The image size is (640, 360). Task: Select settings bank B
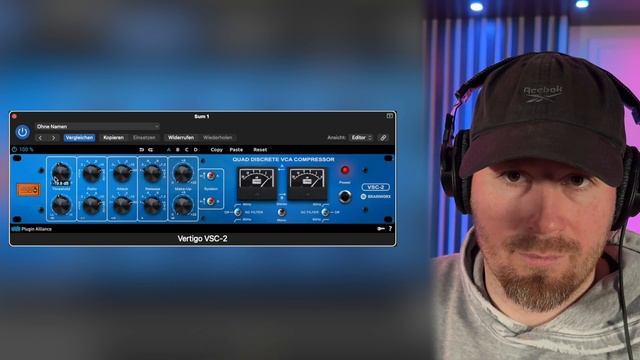coord(178,150)
